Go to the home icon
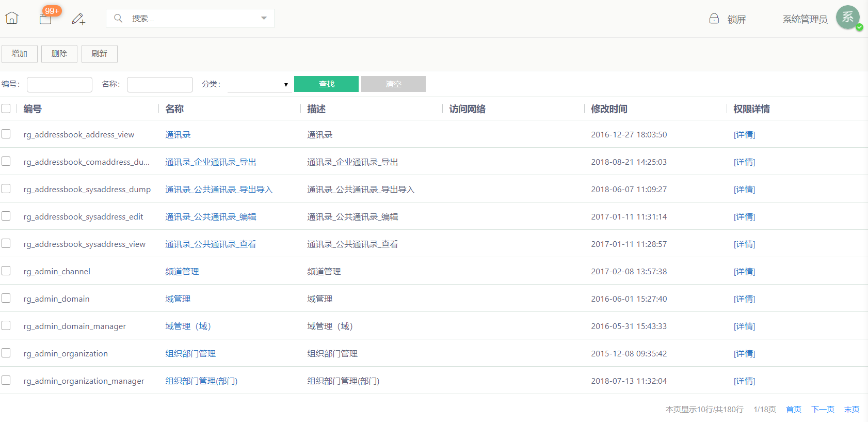868x422 pixels. click(x=11, y=18)
